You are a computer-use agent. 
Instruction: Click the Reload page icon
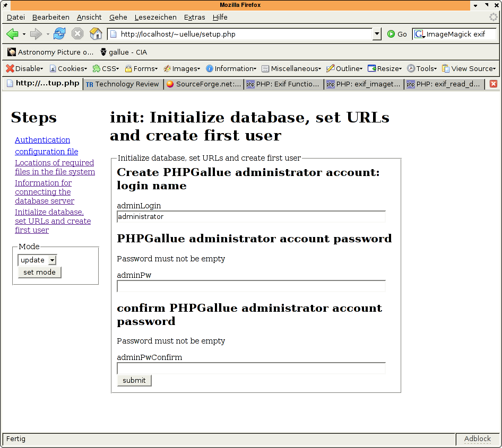(59, 34)
